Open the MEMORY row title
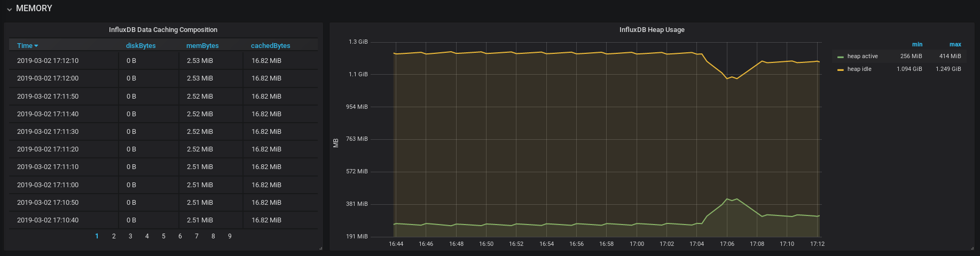This screenshot has width=980, height=256. pyautogui.click(x=34, y=9)
